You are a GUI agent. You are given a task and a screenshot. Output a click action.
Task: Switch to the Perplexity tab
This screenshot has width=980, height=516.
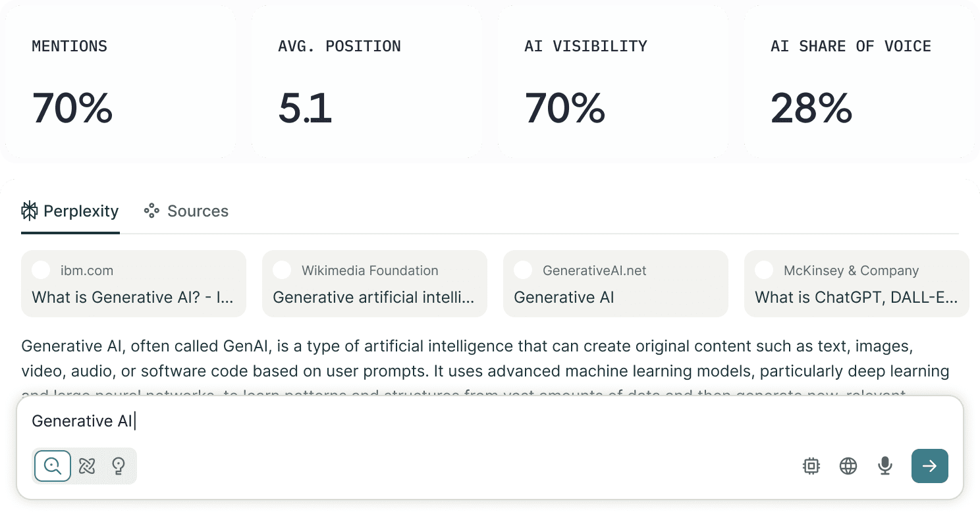[x=70, y=211]
